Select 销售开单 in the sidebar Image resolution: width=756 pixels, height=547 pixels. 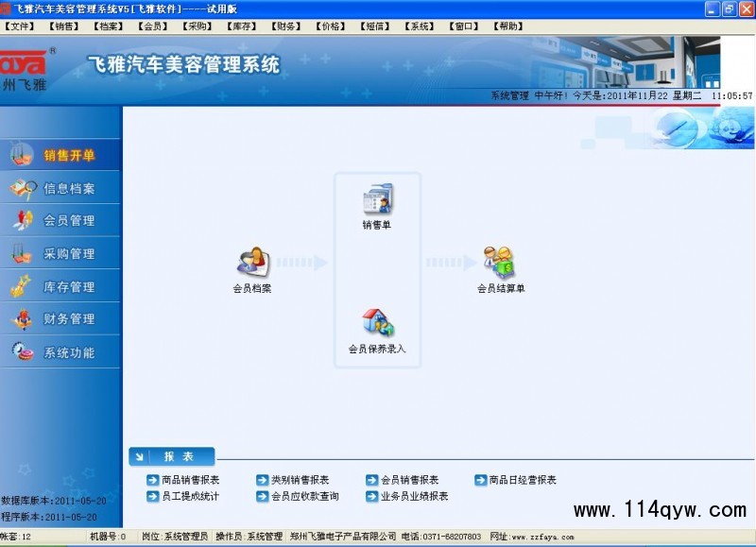[68, 155]
